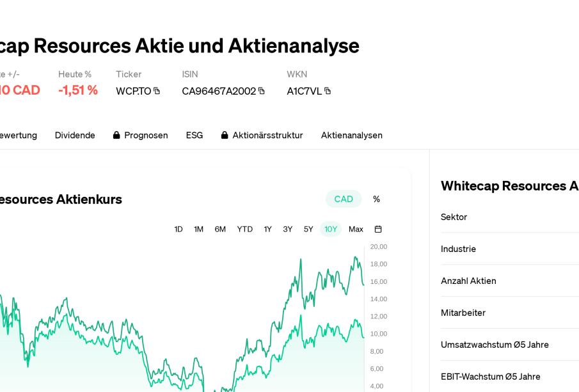Image resolution: width=579 pixels, height=392 pixels.
Task: Click the ticker value WCP.TO
Action: [x=134, y=91]
